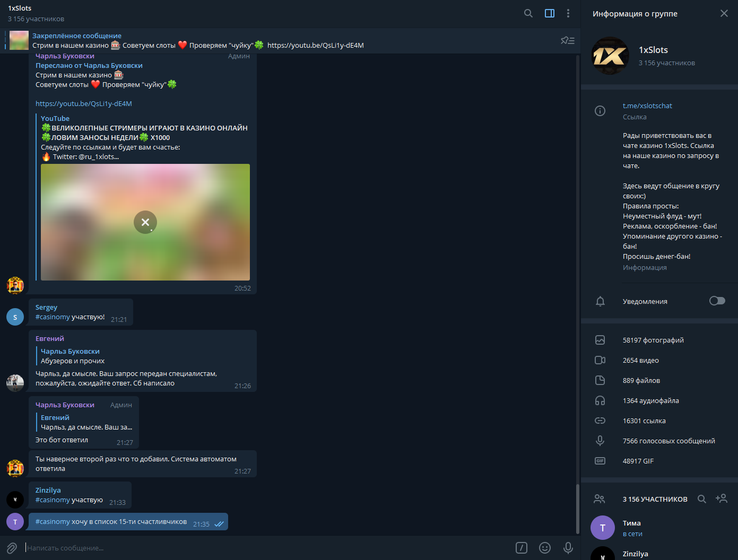
Task: Click the 3 156 УЧАСТНИКОВ heading
Action: pos(655,499)
